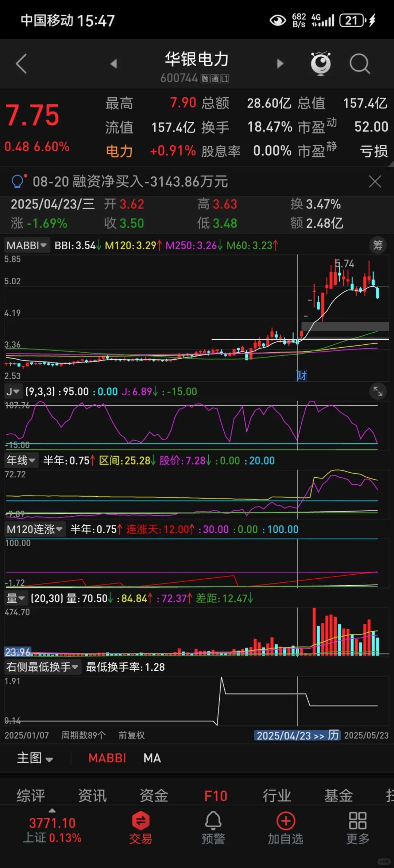Screen dimensions: 394x868
Task: Tap the 区间:25.28 readout
Action: (x=127, y=461)
